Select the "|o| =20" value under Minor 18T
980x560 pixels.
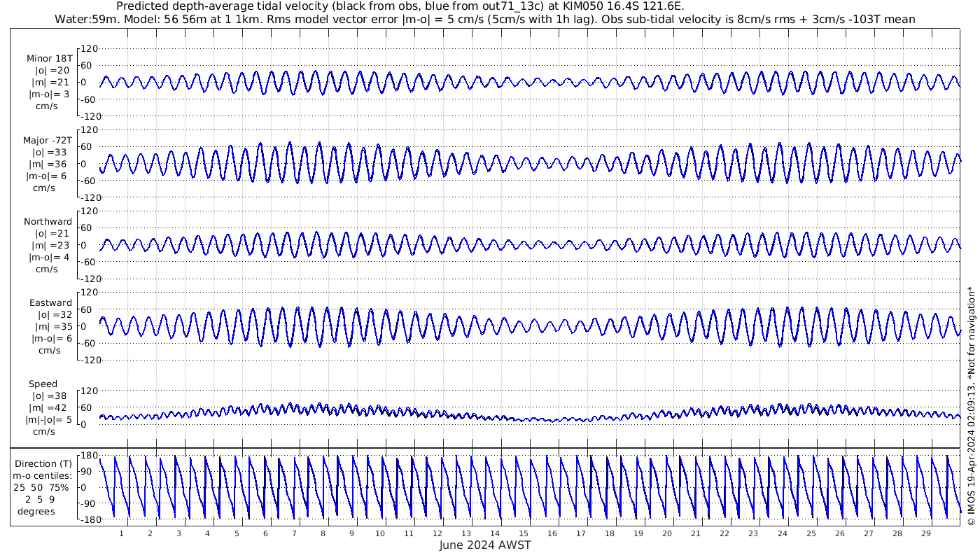click(52, 70)
